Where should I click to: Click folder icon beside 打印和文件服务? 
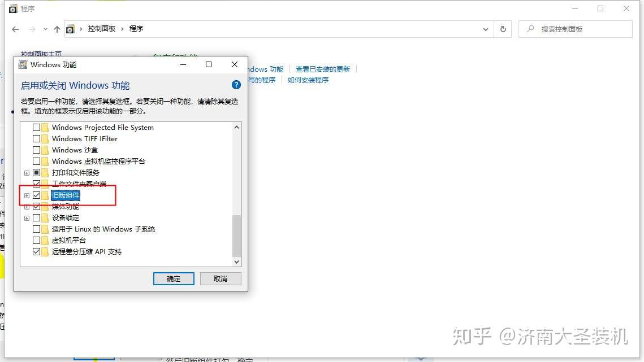tap(45, 173)
